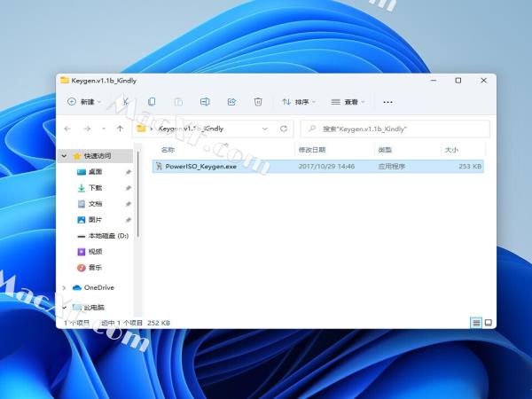This screenshot has height=399, width=532.
Task: Select 此电脑 in the navigation pane
Action: (x=94, y=308)
